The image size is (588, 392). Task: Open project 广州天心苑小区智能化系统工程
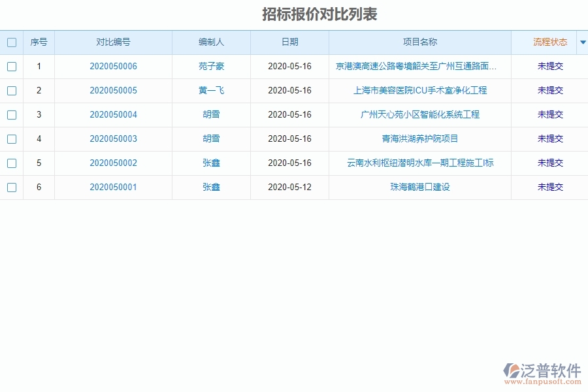pyautogui.click(x=419, y=114)
